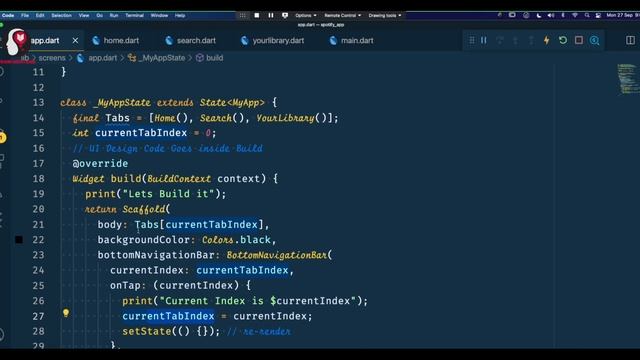Expand the build method breadcrumb

(x=214, y=58)
